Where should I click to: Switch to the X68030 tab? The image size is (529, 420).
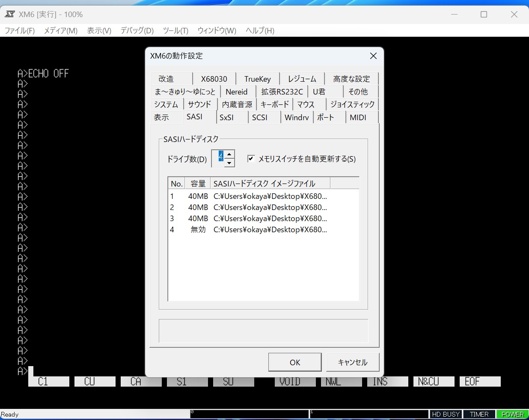[214, 79]
